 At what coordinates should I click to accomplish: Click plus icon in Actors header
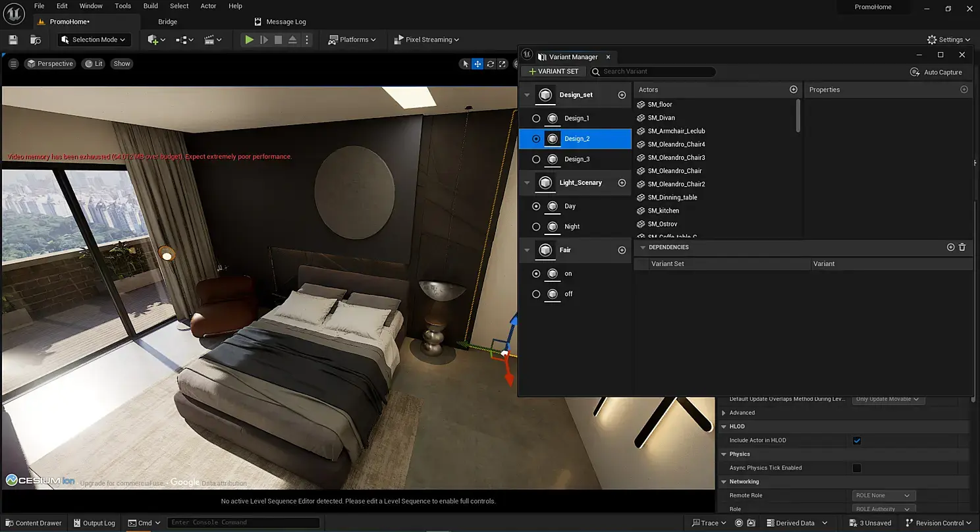(793, 90)
